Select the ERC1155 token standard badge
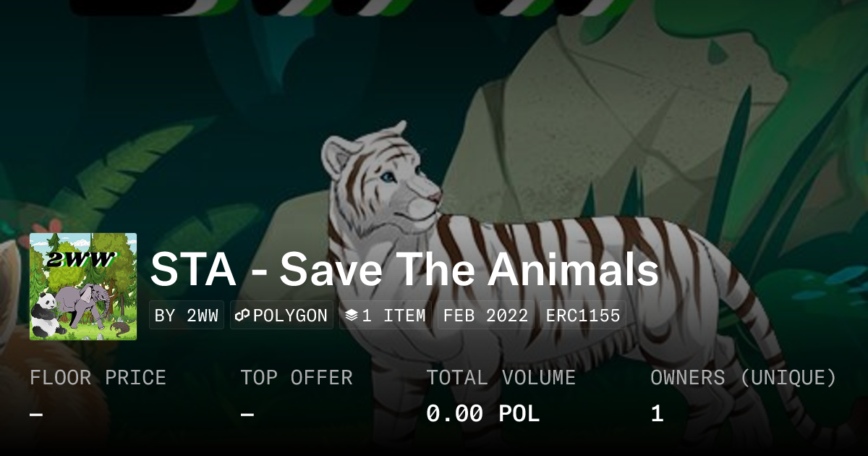This screenshot has height=456, width=868. click(583, 316)
